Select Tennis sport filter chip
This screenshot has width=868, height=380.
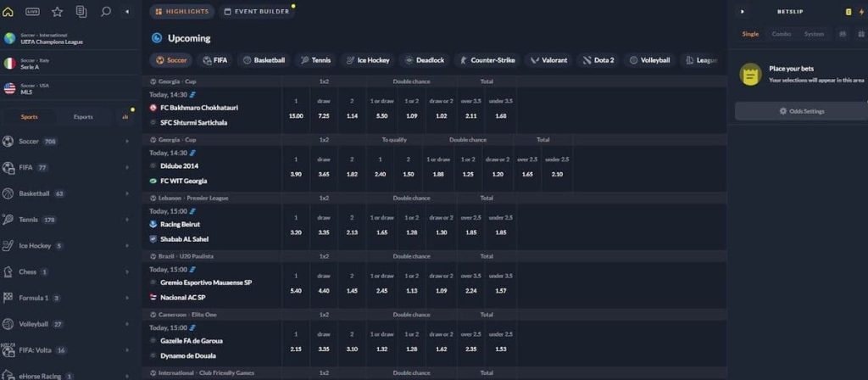pos(315,60)
